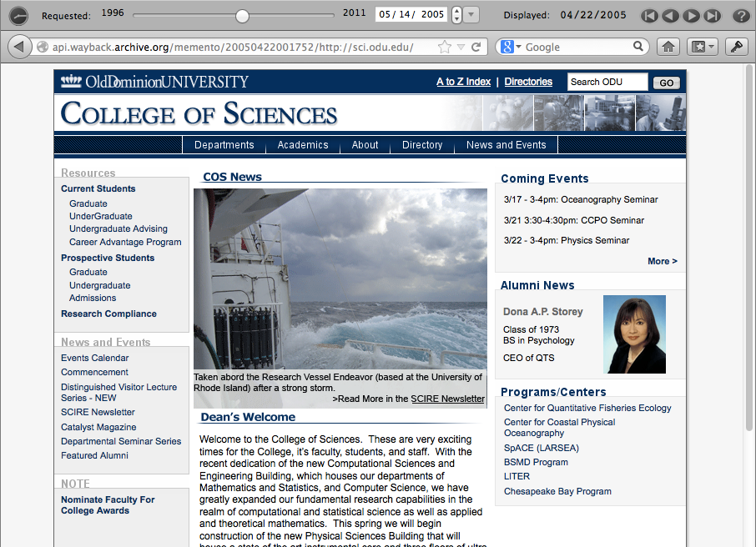Open the A to Z Index link
This screenshot has width=756, height=547.
pos(463,82)
